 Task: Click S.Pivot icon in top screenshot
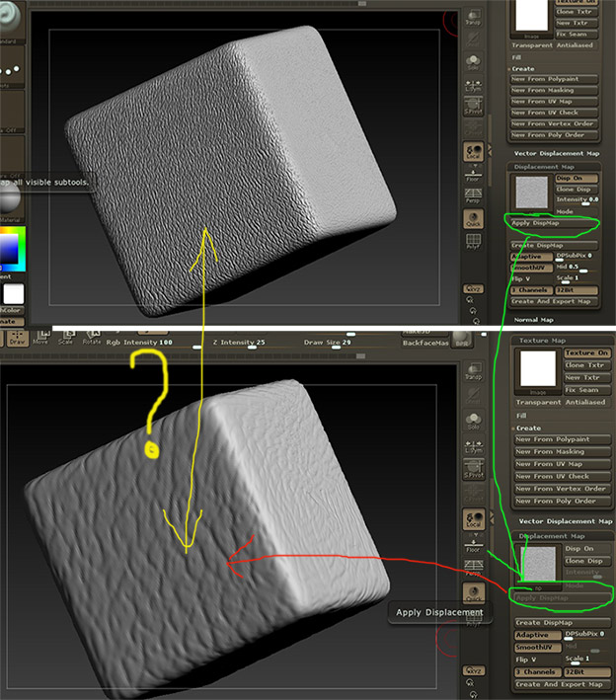tap(473, 108)
